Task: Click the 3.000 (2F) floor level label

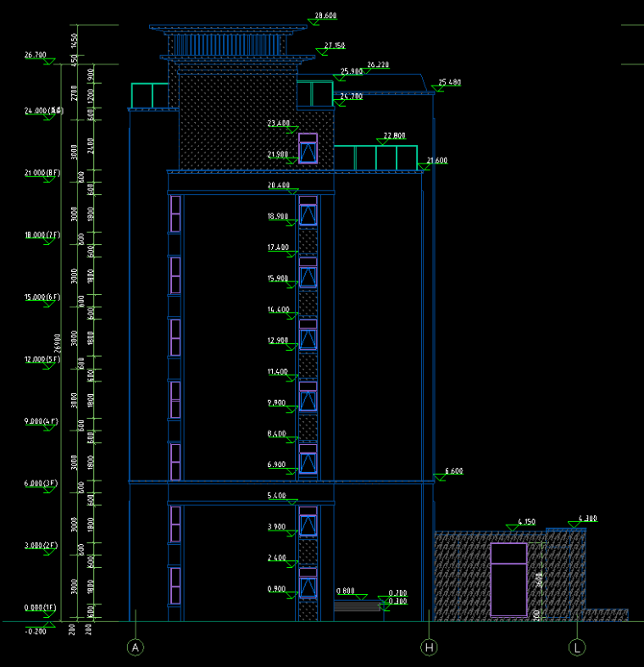Action: [42, 546]
